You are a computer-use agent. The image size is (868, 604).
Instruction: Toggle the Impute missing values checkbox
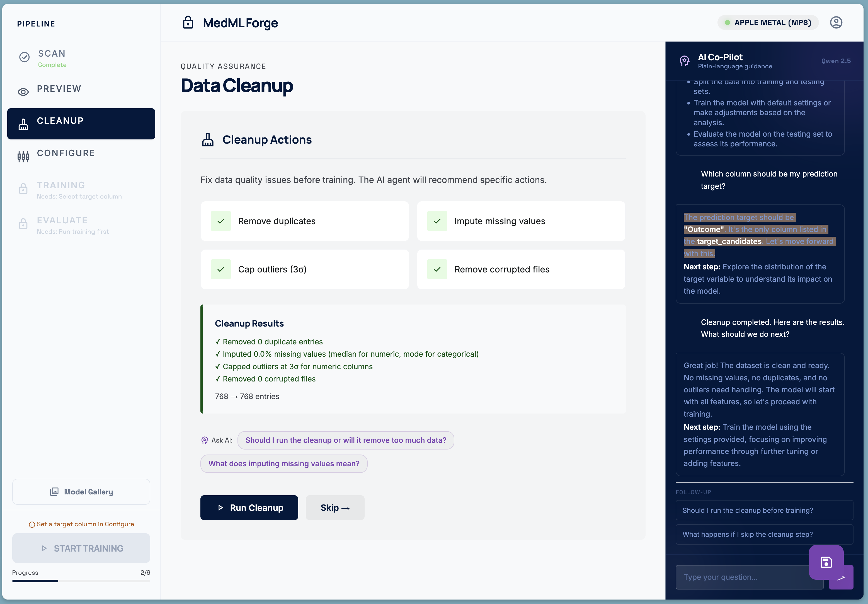(437, 221)
